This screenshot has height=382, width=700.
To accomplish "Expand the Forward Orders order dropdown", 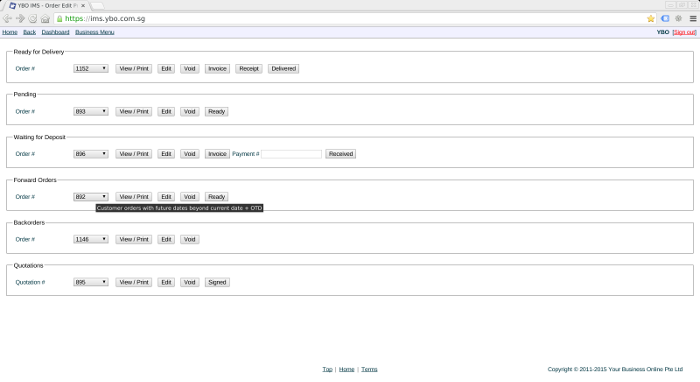I will (x=91, y=197).
